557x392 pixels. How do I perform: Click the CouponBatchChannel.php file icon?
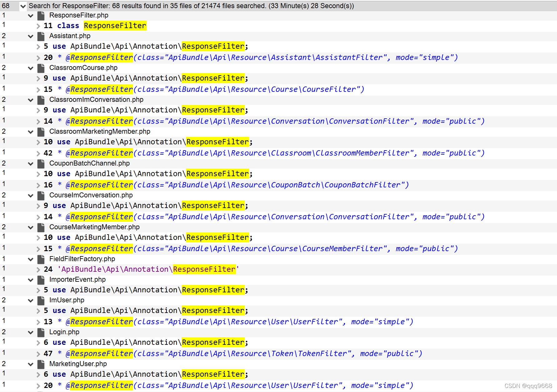(x=41, y=163)
